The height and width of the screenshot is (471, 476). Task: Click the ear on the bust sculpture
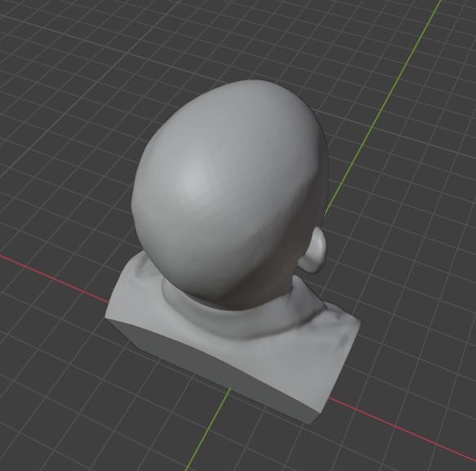(314, 250)
